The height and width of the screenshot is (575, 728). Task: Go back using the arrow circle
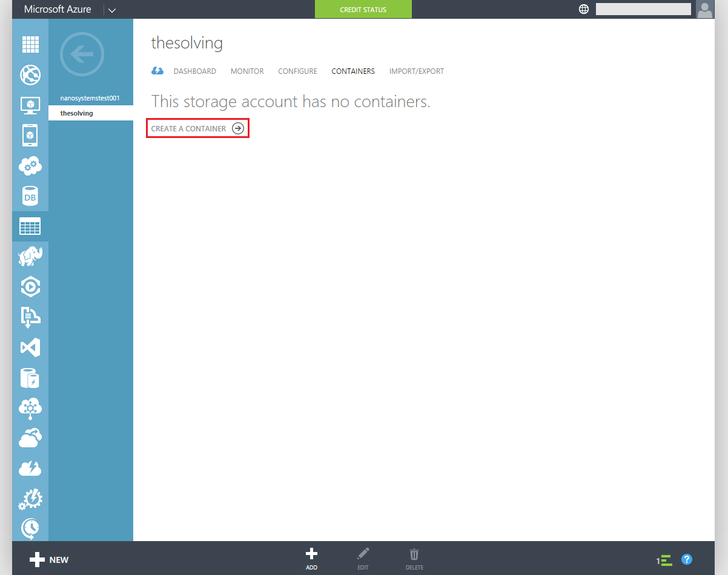point(82,54)
